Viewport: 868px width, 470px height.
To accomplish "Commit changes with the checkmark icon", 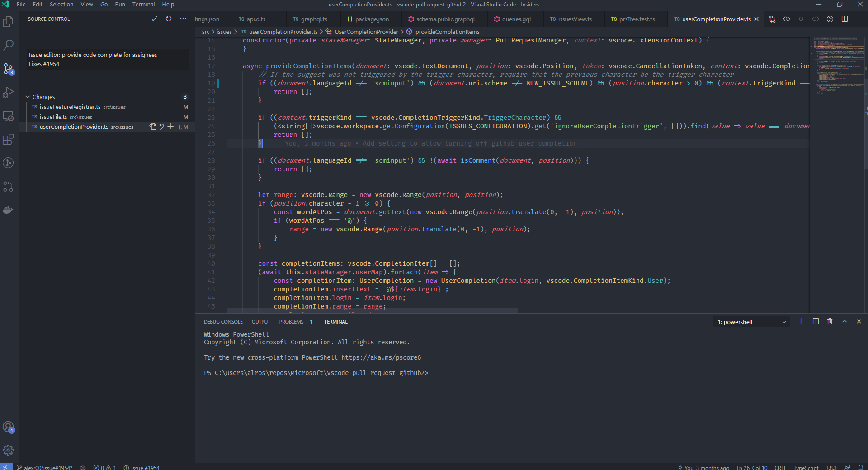I will click(154, 19).
